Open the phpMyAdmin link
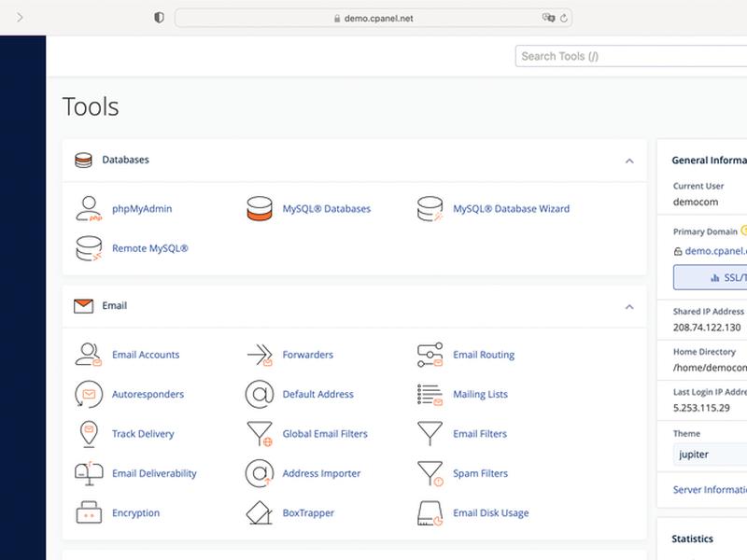The image size is (747, 560). click(x=142, y=208)
